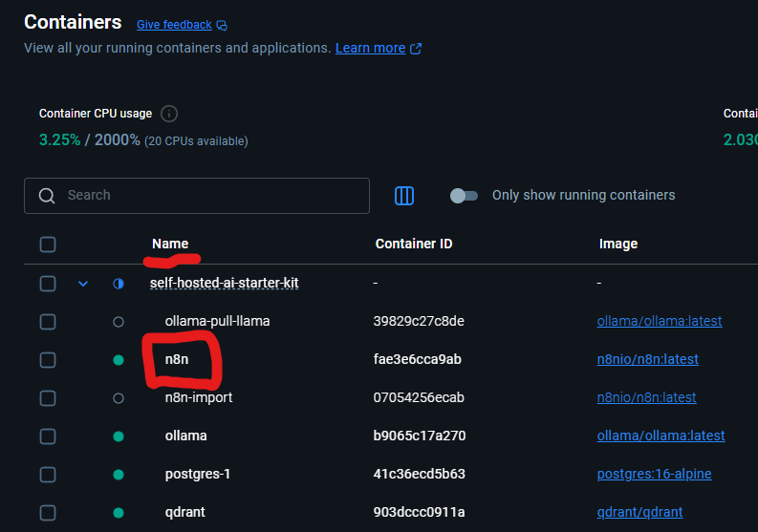This screenshot has width=758, height=532.
Task: Open the manage columns icon
Action: pos(404,196)
